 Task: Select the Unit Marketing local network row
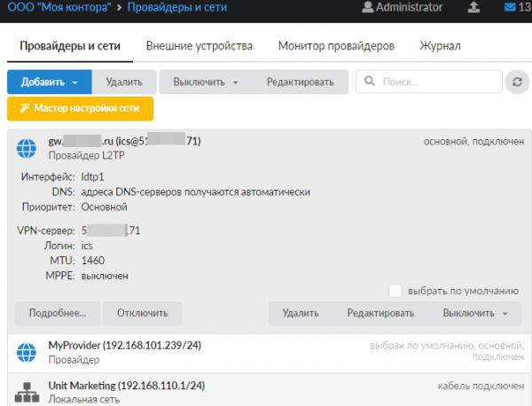point(266,392)
